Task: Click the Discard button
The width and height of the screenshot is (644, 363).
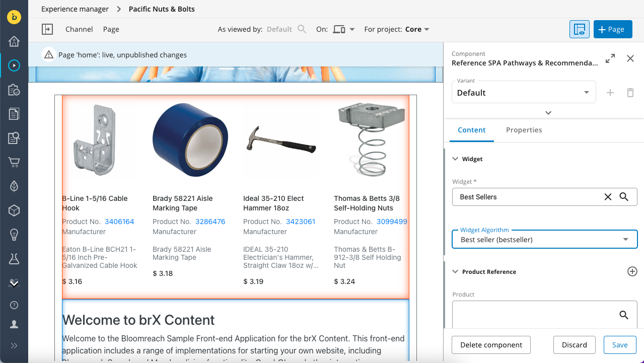Action: 575,345
